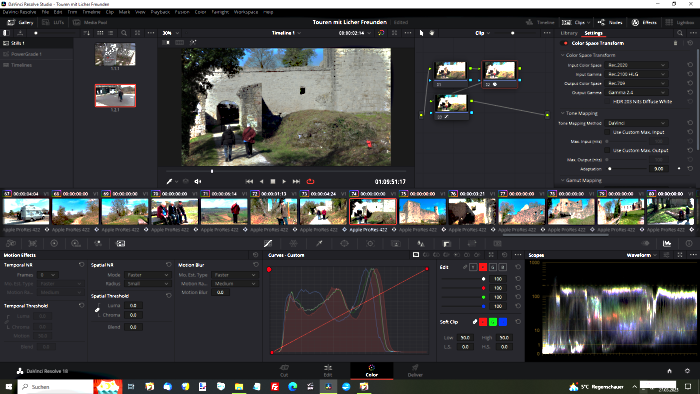Toggle the green Soft Clip channel button
Image resolution: width=700 pixels, height=394 pixels.
[x=493, y=322]
